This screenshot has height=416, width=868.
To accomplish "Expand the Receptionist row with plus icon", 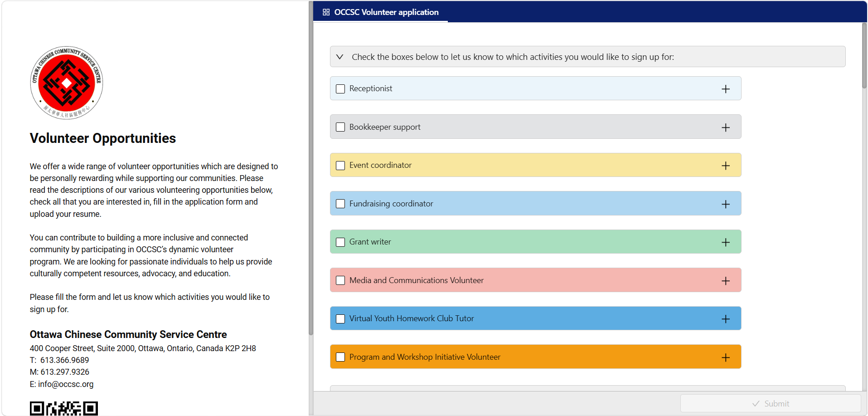I will click(726, 89).
